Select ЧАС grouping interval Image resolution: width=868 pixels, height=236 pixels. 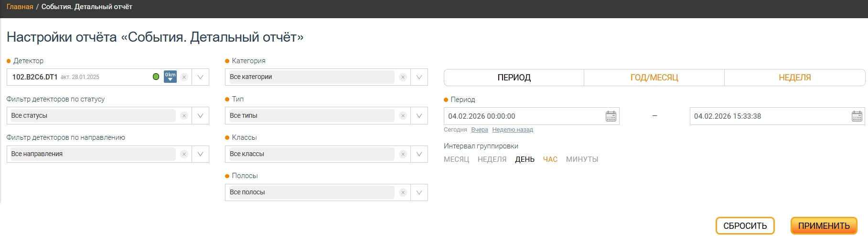(550, 159)
